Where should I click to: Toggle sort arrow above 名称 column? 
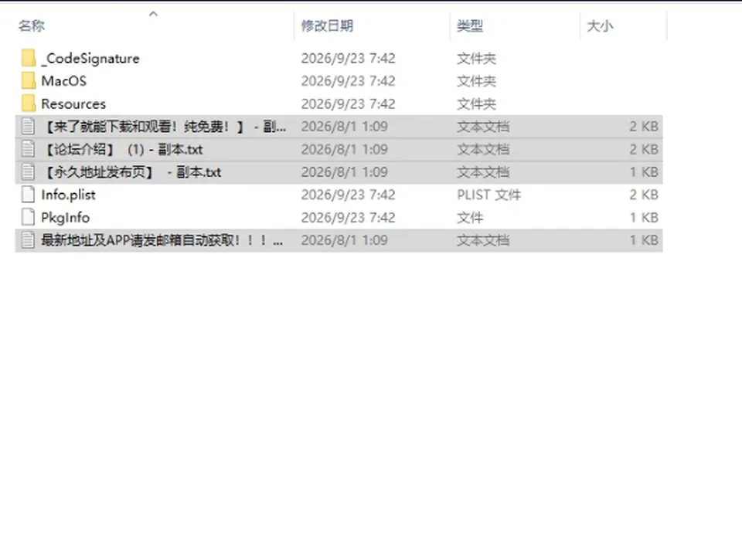pos(153,14)
